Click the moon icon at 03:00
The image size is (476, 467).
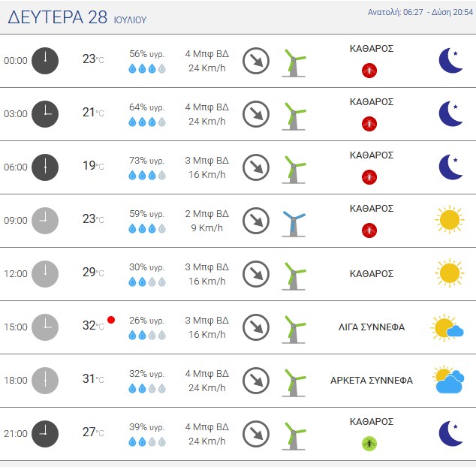(x=450, y=113)
